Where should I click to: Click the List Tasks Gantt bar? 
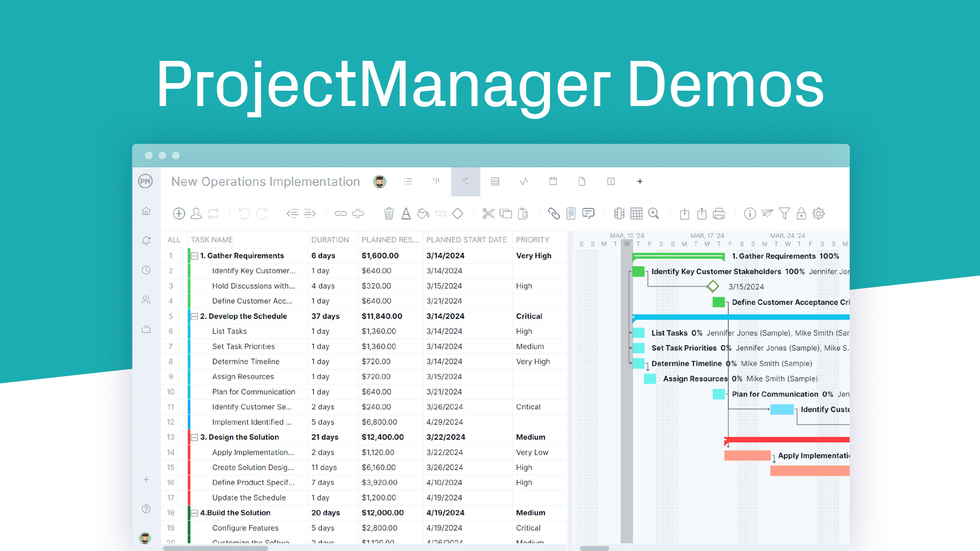tap(639, 333)
